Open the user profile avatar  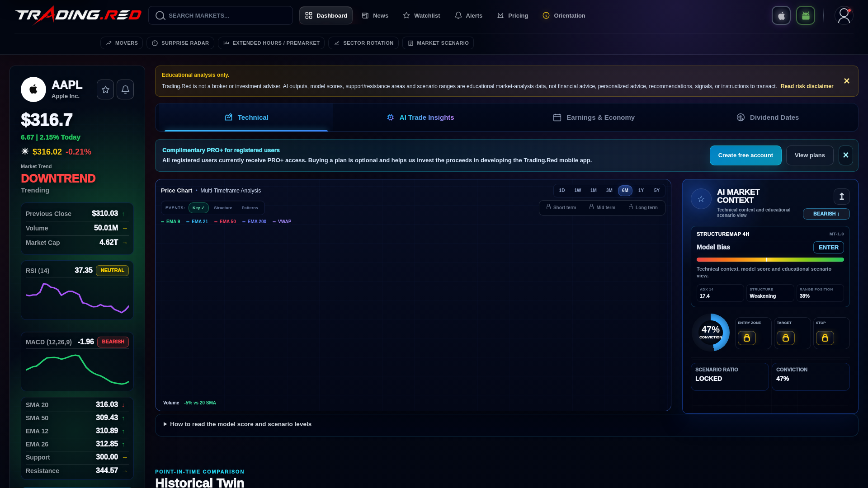(x=844, y=15)
